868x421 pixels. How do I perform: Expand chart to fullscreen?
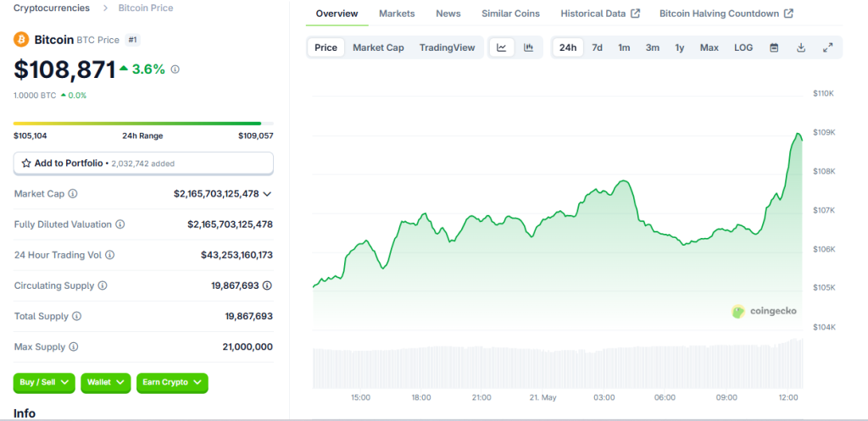click(x=828, y=47)
